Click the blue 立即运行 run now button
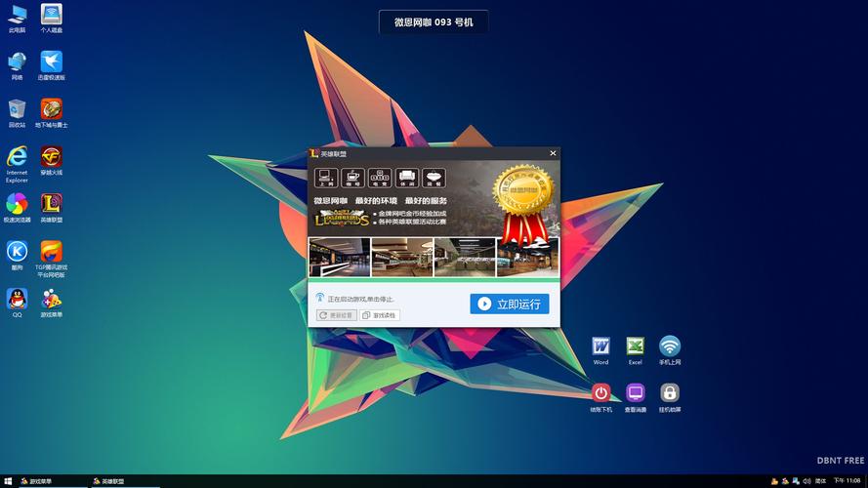 (x=510, y=304)
